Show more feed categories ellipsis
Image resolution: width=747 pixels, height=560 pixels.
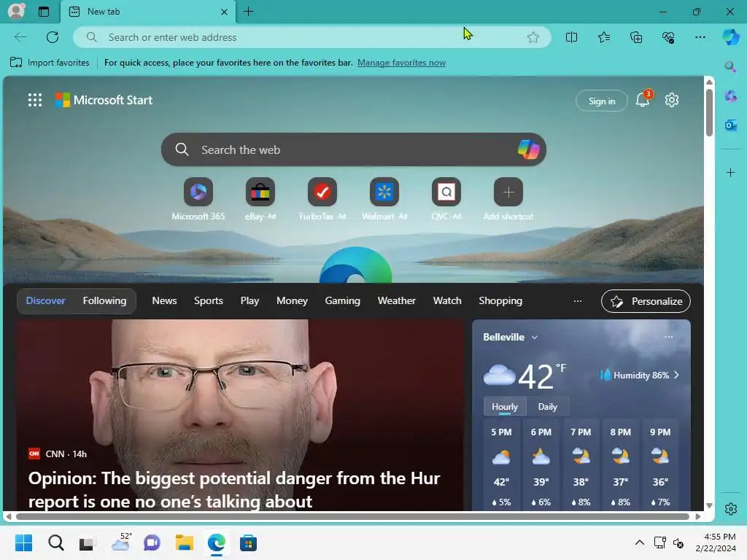pos(578,300)
